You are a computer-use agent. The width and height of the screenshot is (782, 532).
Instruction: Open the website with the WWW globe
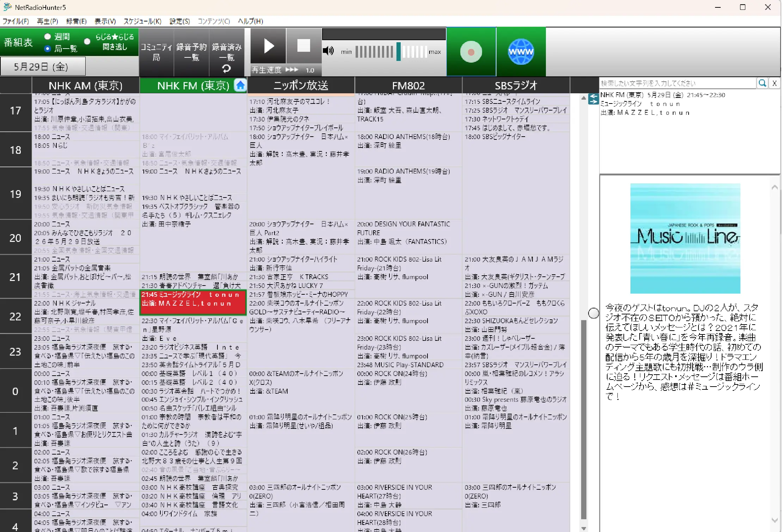pyautogui.click(x=521, y=52)
